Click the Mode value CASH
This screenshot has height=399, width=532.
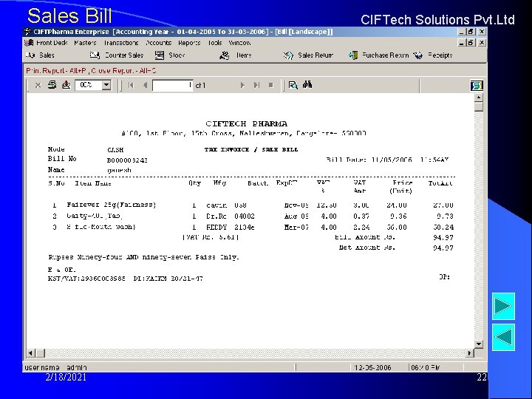(115, 150)
